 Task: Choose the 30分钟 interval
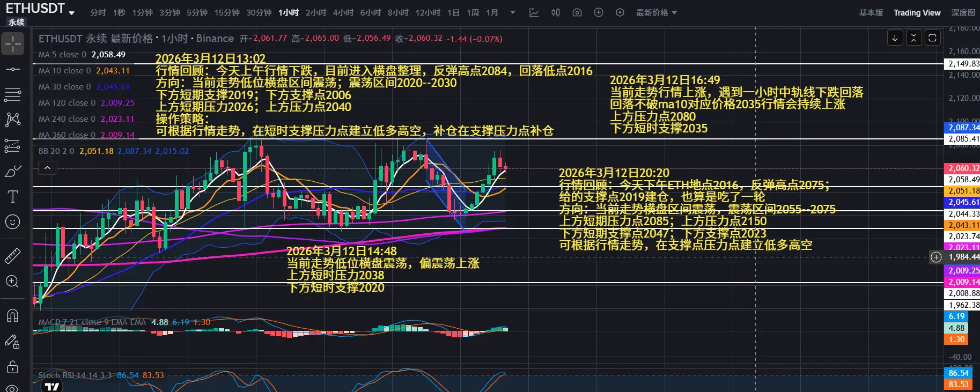pos(259,12)
